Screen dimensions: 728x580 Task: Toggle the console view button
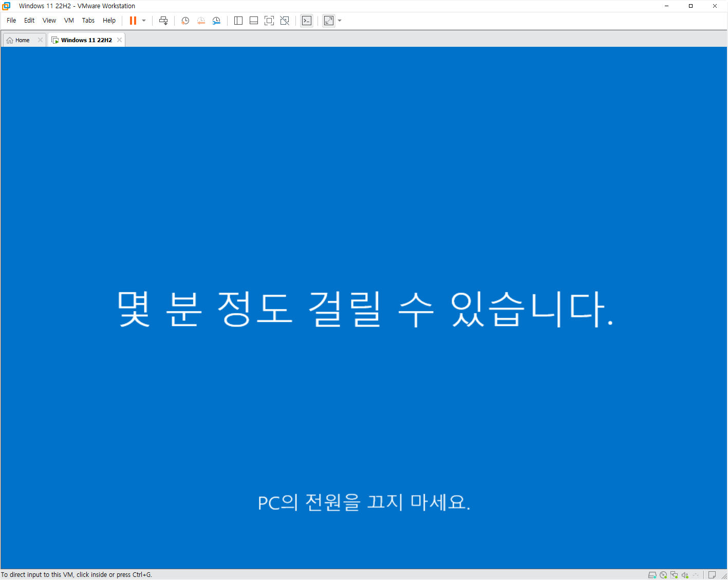(307, 21)
